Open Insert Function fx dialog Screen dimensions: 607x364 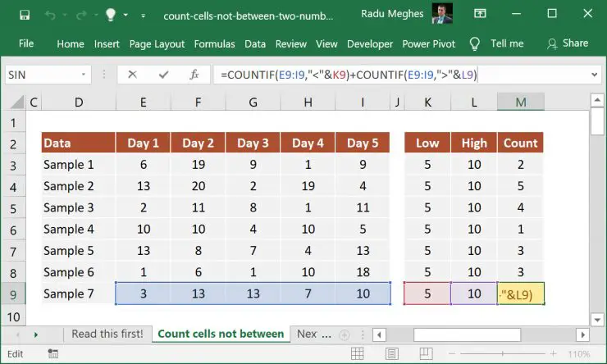pyautogui.click(x=194, y=75)
